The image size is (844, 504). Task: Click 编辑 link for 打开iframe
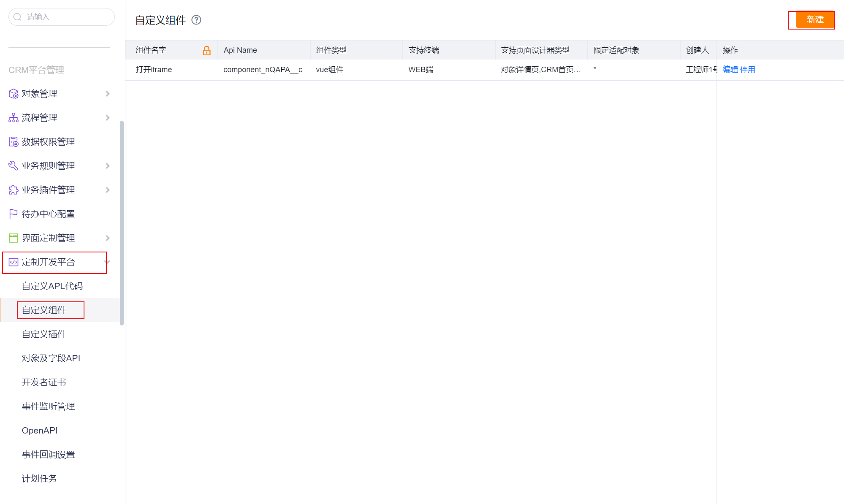(x=730, y=70)
